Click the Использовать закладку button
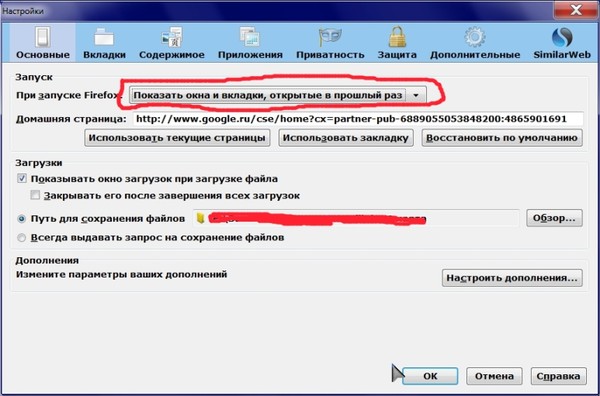 (x=346, y=138)
